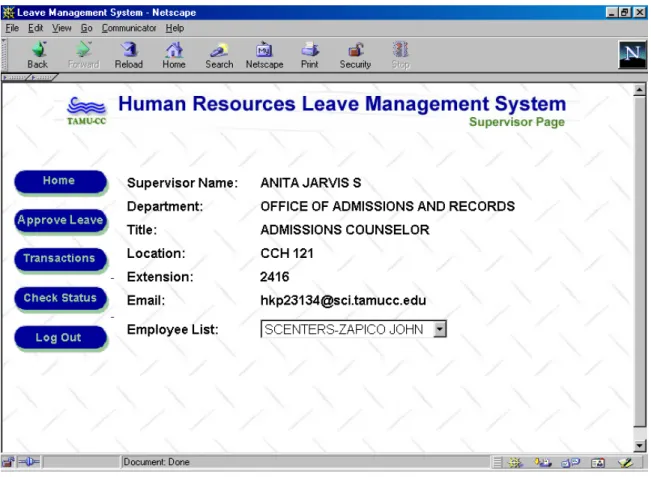Open Address Book component bar icon
The image size is (651, 477).
(598, 462)
